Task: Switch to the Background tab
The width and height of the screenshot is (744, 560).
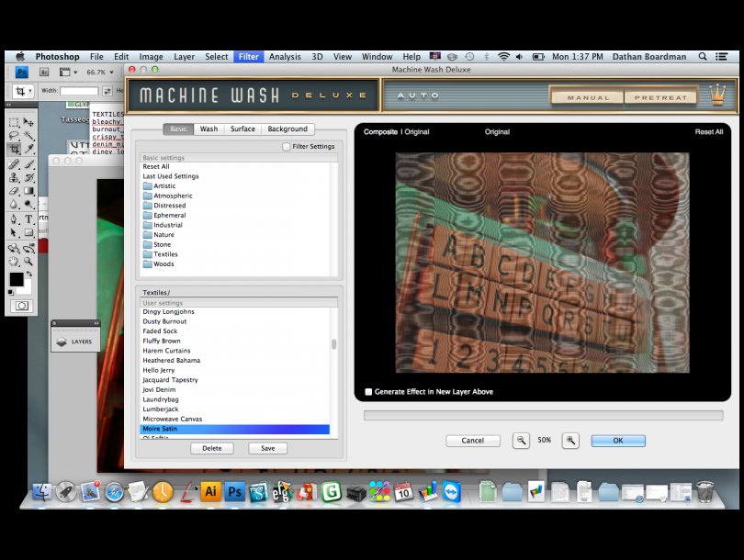Action: coord(287,129)
